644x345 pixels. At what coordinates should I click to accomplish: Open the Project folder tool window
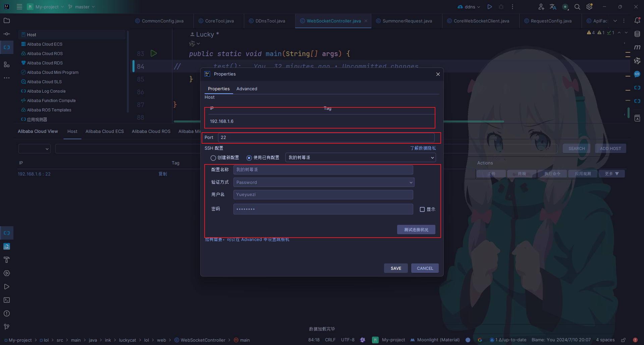[7, 20]
